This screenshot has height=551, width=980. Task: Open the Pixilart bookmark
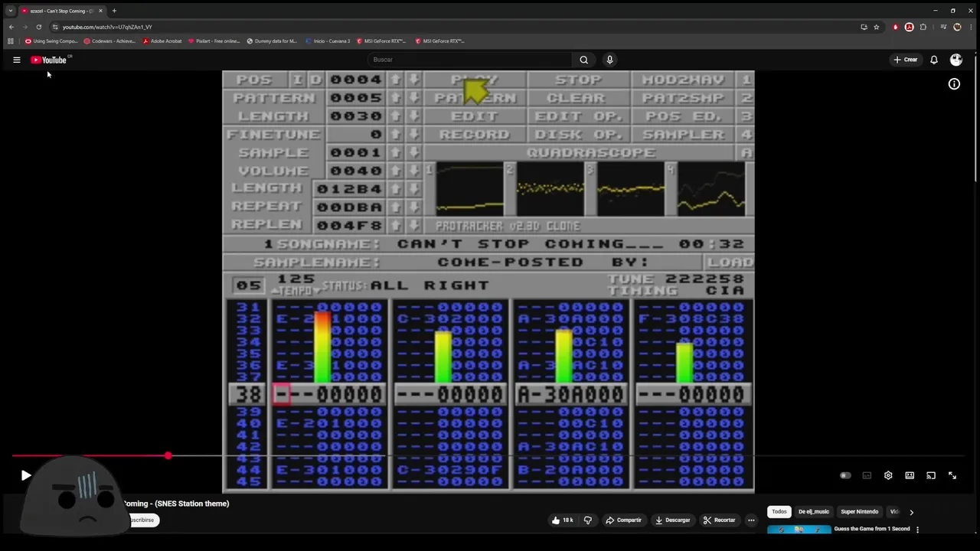(x=214, y=41)
